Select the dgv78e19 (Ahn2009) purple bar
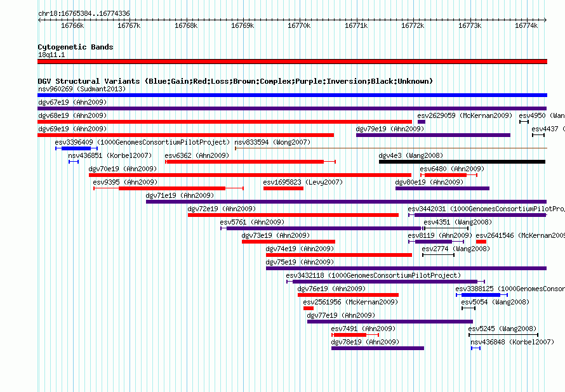This screenshot has width=565, height=392. click(x=378, y=348)
